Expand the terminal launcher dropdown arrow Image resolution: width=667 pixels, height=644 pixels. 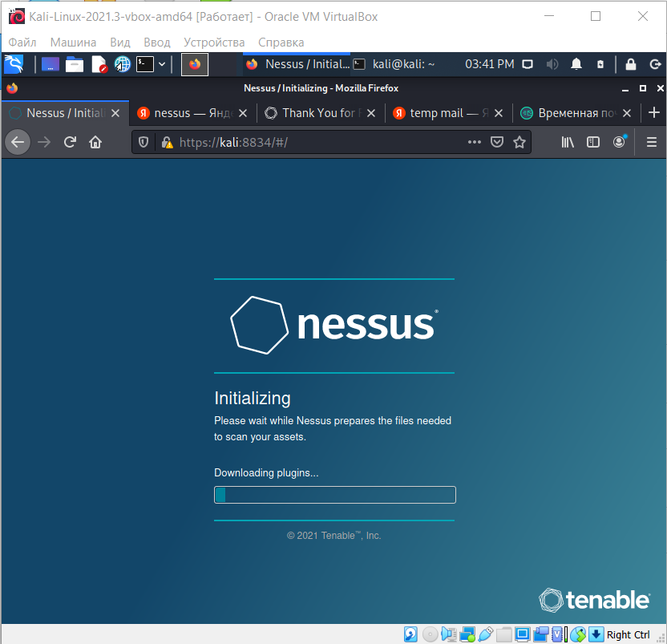[162, 64]
